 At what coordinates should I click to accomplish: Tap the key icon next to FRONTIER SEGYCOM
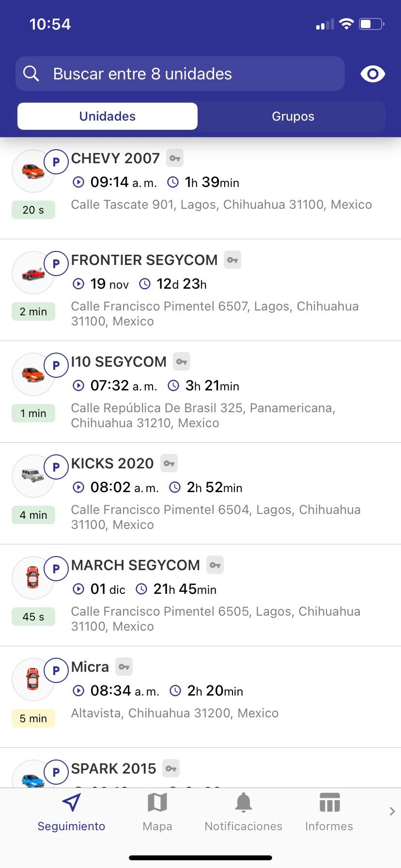[x=232, y=260]
